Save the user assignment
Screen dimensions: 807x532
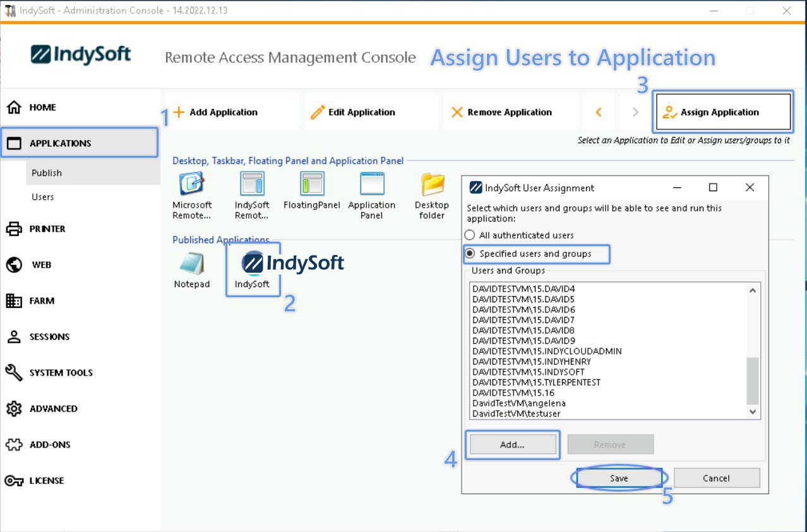coord(619,478)
